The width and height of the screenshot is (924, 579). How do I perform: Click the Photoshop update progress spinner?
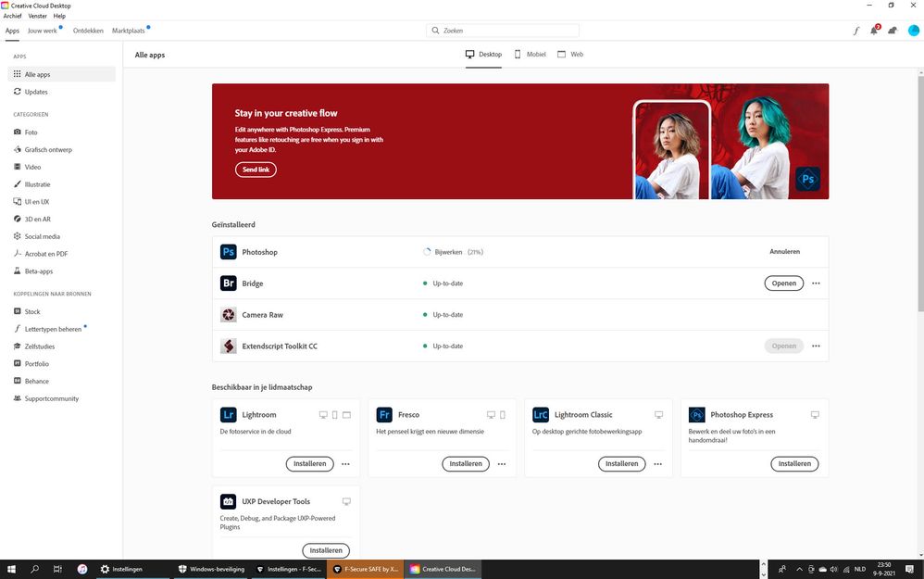pyautogui.click(x=427, y=252)
